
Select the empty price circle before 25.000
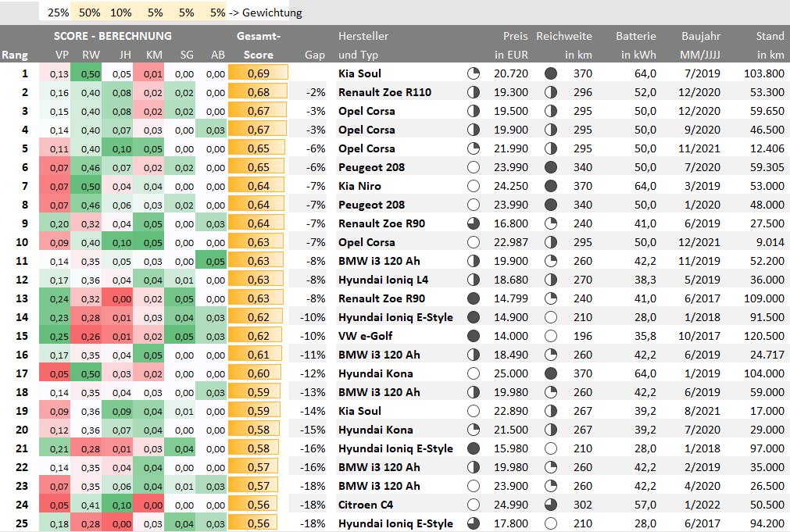(x=474, y=373)
